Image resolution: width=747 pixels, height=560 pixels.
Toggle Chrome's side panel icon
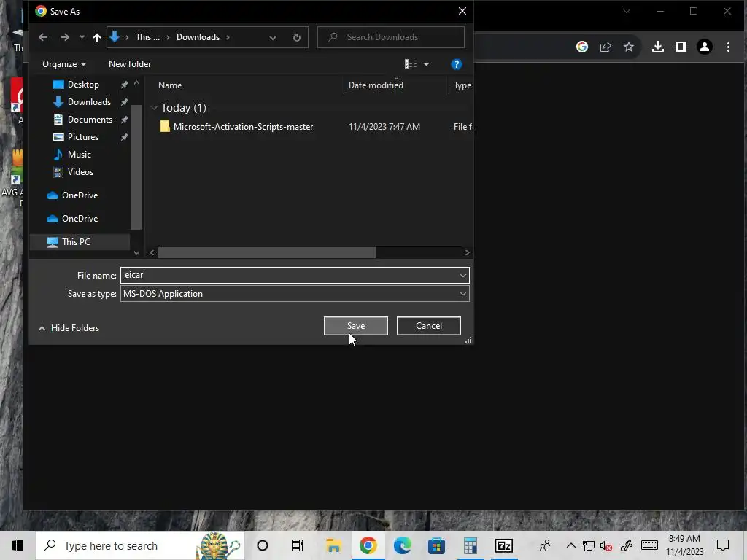(681, 47)
